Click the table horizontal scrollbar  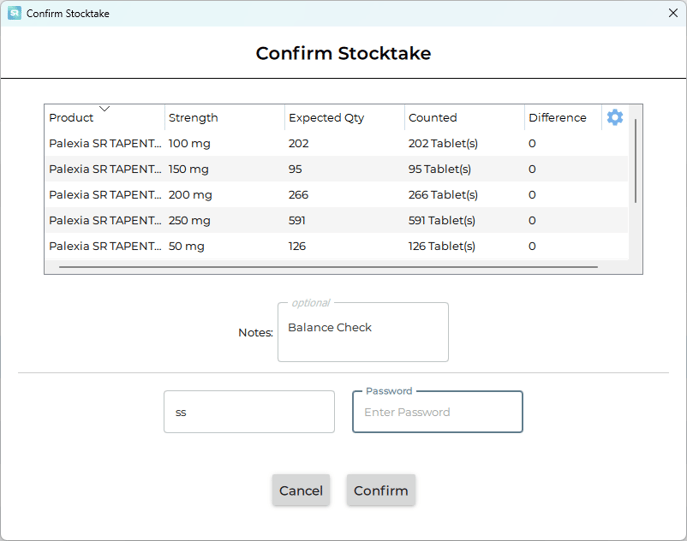point(328,266)
